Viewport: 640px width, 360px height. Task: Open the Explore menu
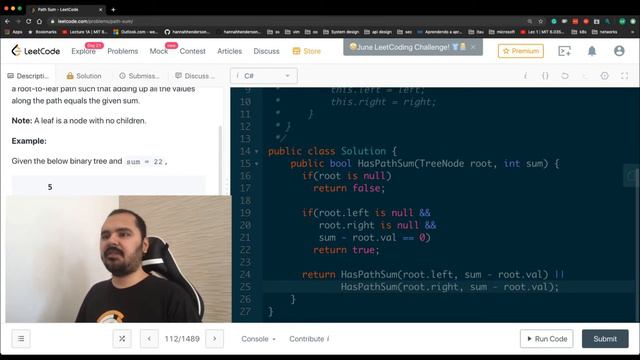(x=83, y=51)
